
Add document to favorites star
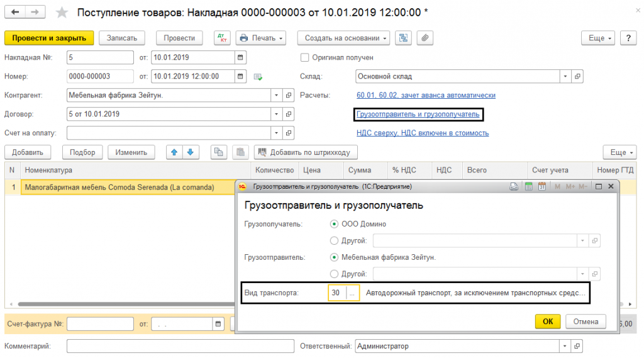pyautogui.click(x=62, y=12)
